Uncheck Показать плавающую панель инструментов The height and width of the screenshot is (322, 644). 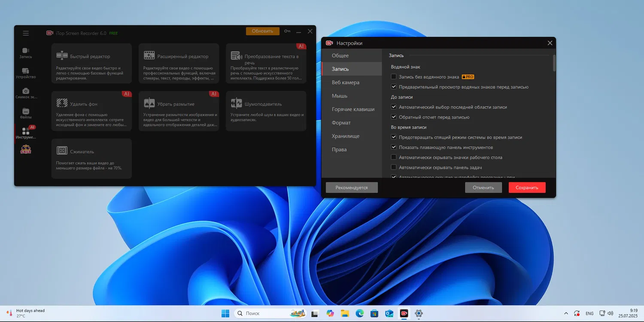(x=394, y=147)
